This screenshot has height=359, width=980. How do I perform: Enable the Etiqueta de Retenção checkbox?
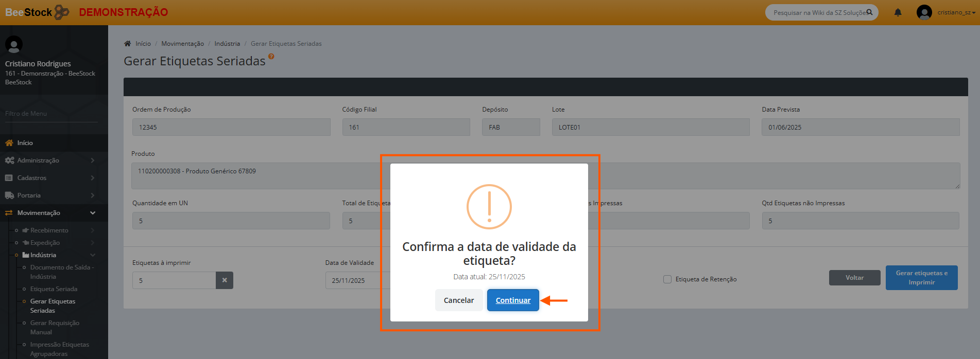click(667, 279)
